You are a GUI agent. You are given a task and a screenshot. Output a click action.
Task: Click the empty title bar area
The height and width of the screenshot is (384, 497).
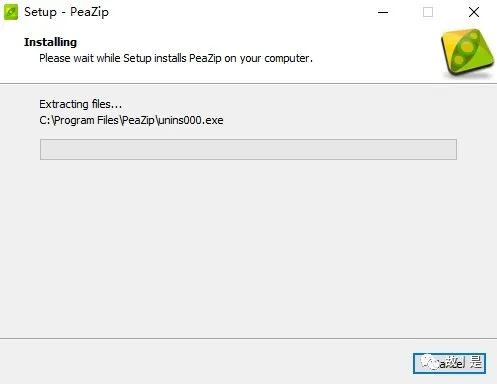click(240, 12)
